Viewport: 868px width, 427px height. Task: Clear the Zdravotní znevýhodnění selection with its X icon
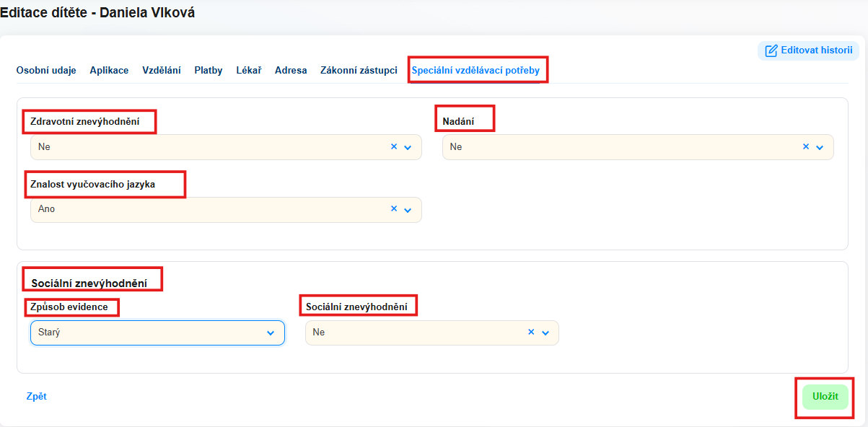[x=394, y=146]
